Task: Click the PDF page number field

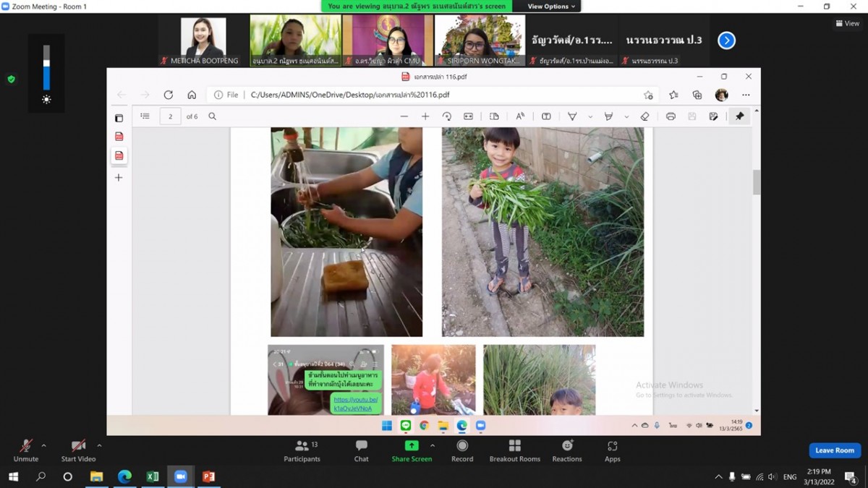Action: coord(171,116)
